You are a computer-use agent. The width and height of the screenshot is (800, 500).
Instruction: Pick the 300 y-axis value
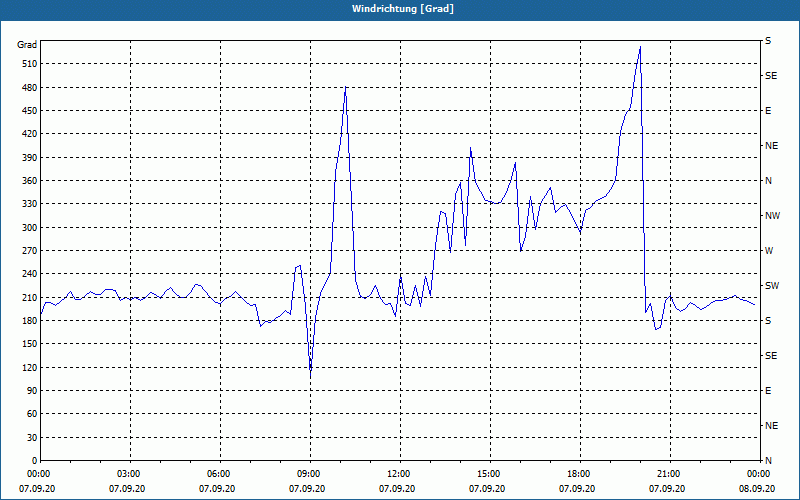coord(30,228)
